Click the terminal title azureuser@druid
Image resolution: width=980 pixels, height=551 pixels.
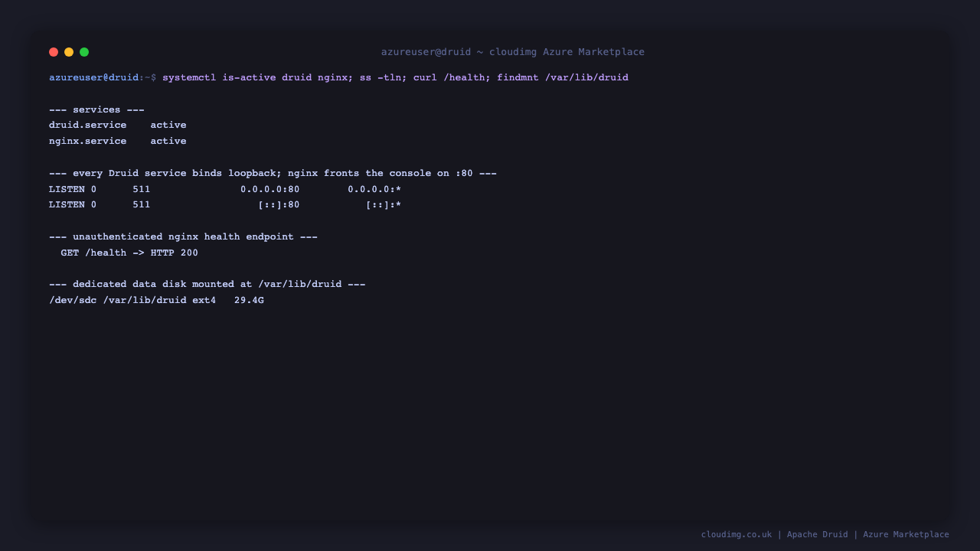[x=513, y=52]
